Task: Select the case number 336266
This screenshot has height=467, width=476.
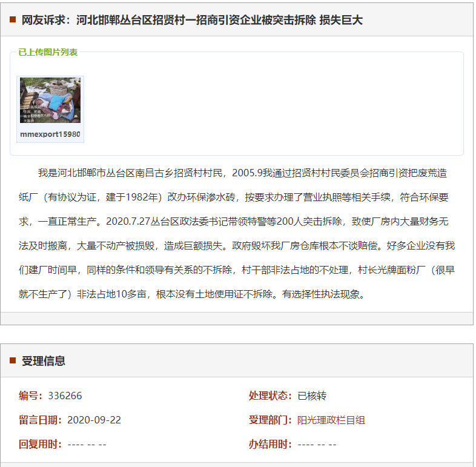Action: [x=65, y=396]
